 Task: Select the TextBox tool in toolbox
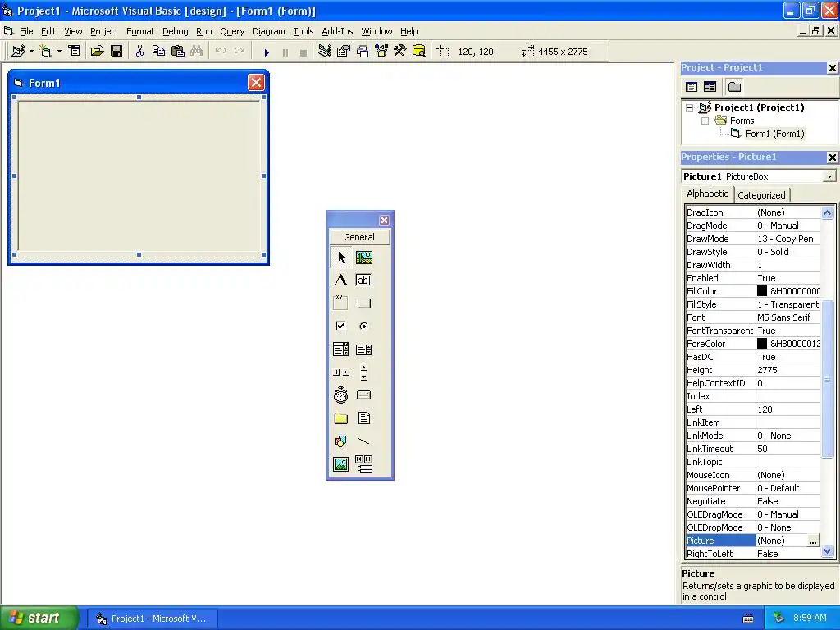[363, 281]
